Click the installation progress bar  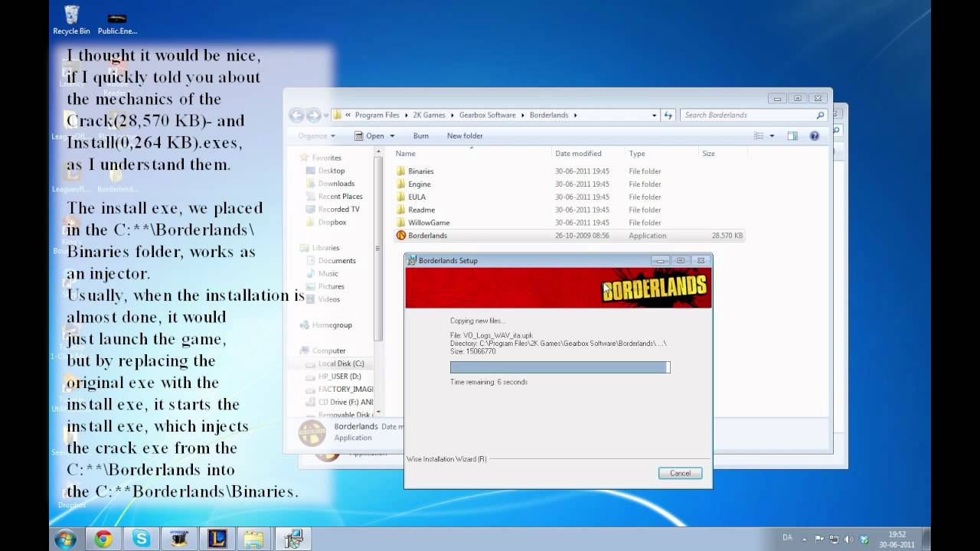[x=560, y=367]
